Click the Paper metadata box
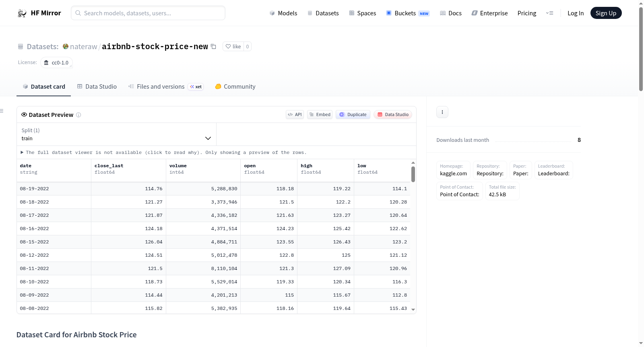The width and height of the screenshot is (644, 347). pos(521,170)
